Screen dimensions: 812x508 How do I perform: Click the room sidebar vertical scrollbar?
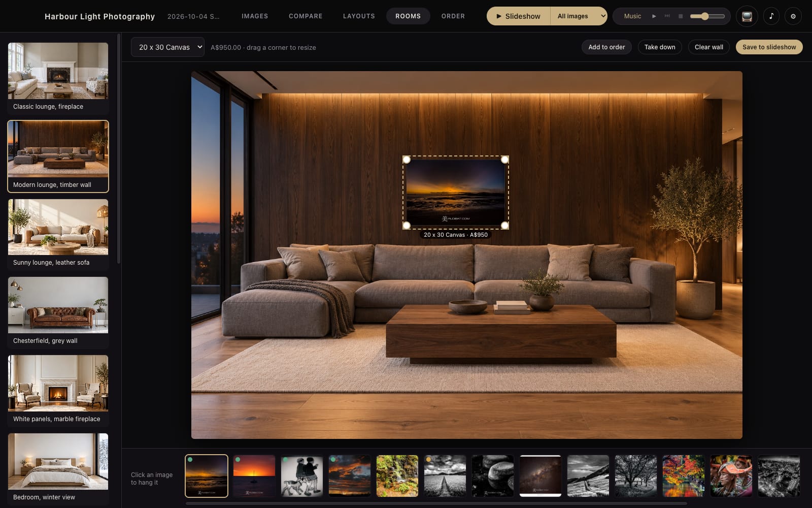coord(119,148)
